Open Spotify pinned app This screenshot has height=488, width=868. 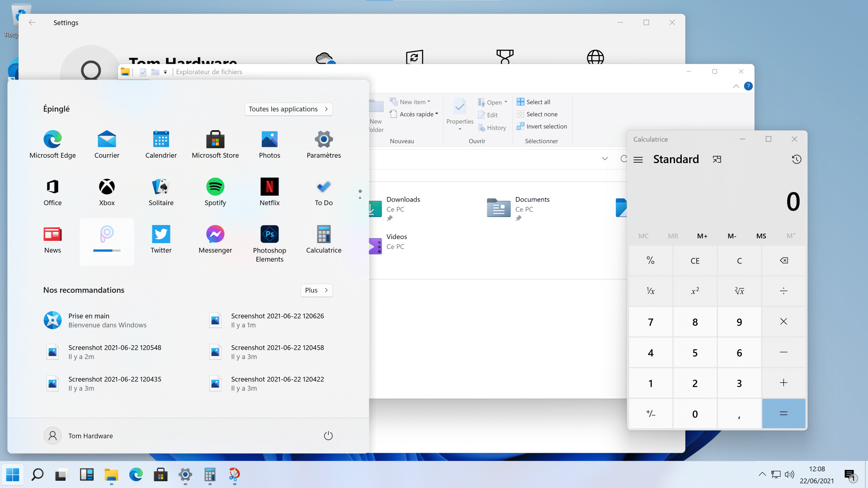(215, 192)
